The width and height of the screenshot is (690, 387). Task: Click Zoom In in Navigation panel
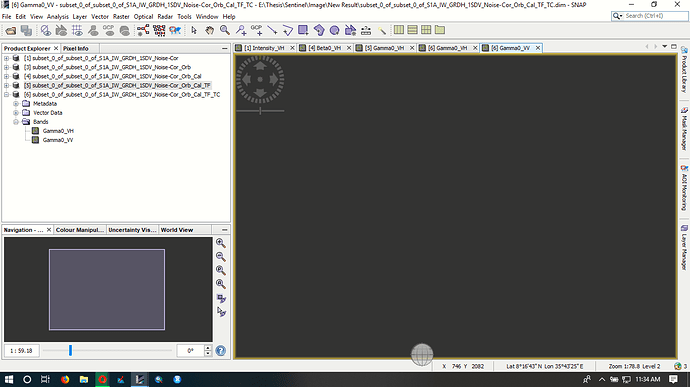click(221, 243)
